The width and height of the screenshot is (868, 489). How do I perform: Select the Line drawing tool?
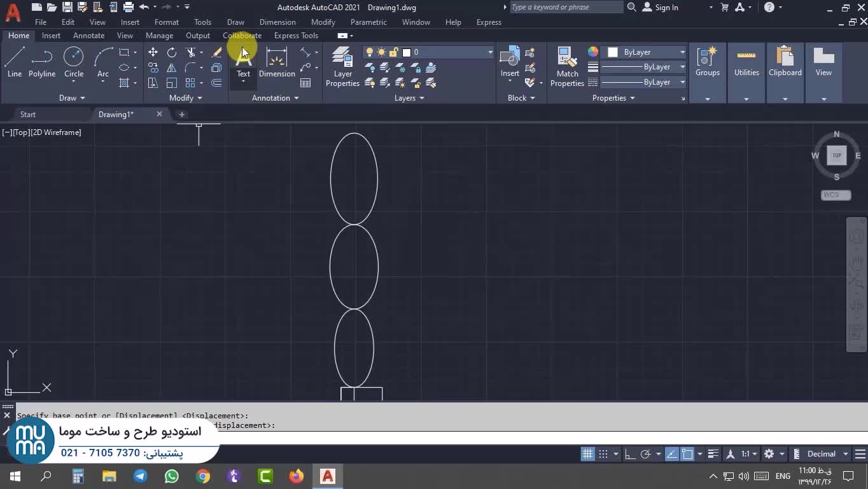[15, 62]
